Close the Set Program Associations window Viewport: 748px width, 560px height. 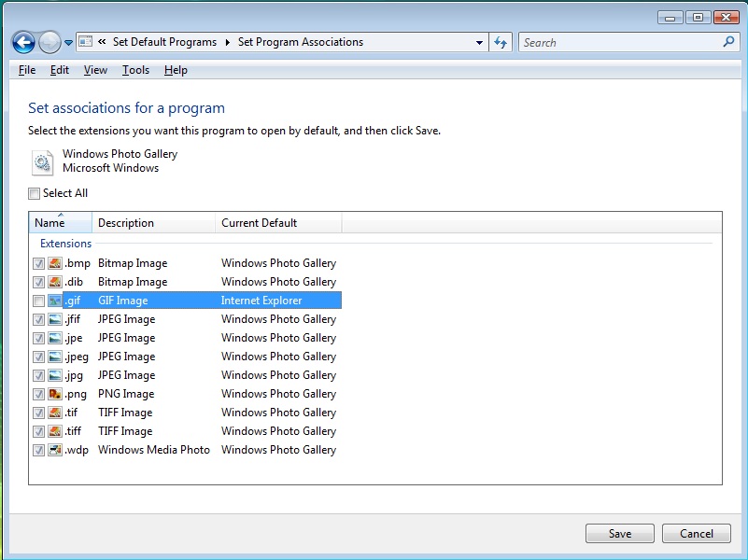coord(727,18)
